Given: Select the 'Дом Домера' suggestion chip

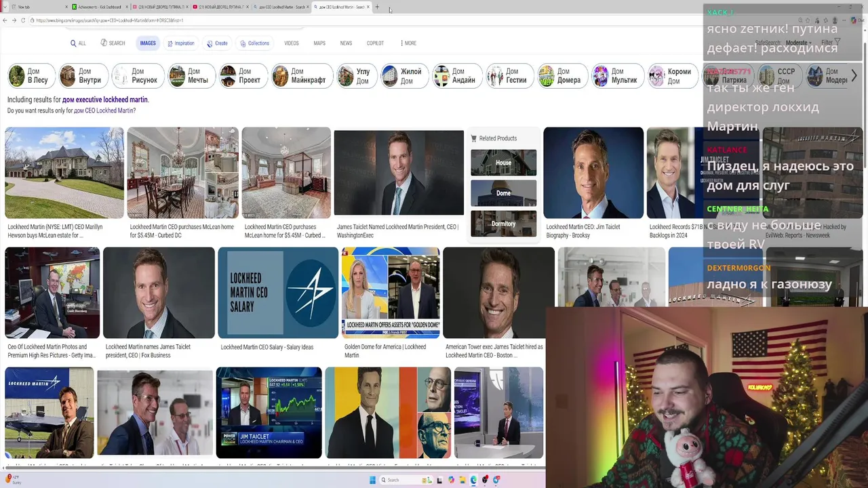Looking at the screenshot, I should (563, 76).
